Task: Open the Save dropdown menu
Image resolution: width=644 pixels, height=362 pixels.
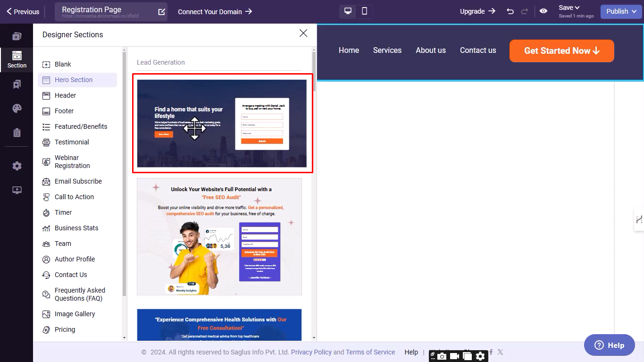Action: click(569, 8)
